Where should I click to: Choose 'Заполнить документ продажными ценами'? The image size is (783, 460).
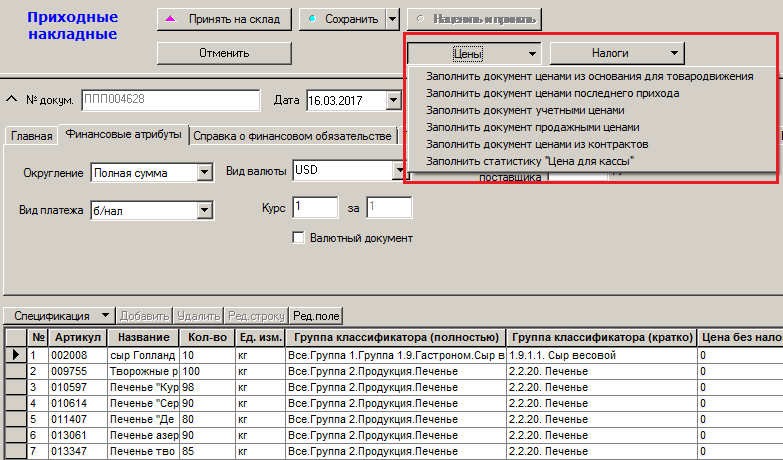tap(533, 127)
